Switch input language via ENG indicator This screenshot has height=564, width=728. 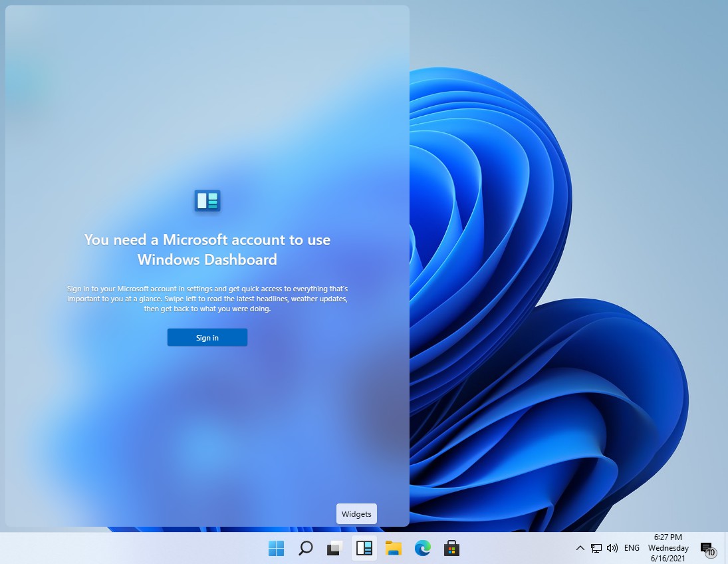point(632,548)
